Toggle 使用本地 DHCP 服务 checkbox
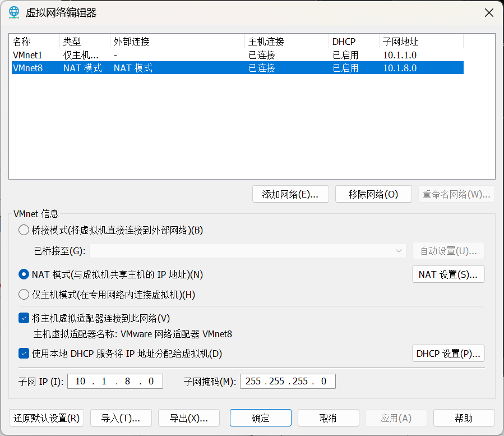504x436 pixels. (24, 354)
